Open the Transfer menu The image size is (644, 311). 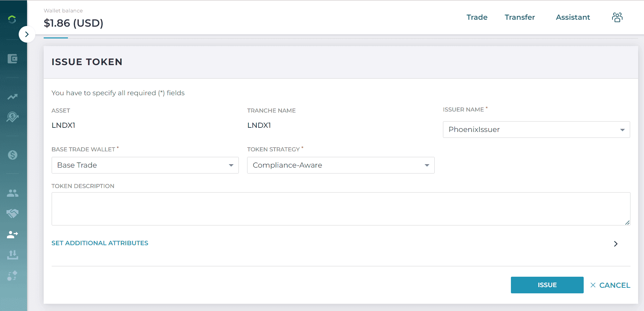[520, 17]
